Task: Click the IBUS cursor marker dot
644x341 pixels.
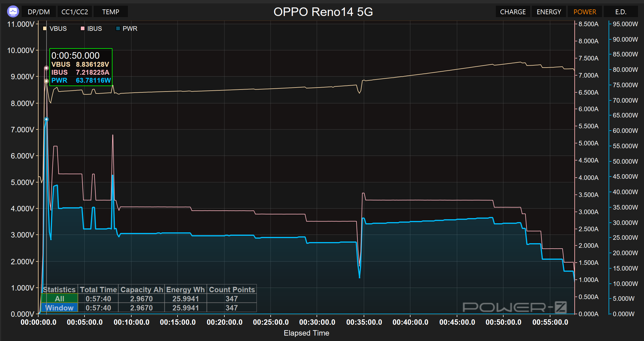Action: [x=46, y=68]
